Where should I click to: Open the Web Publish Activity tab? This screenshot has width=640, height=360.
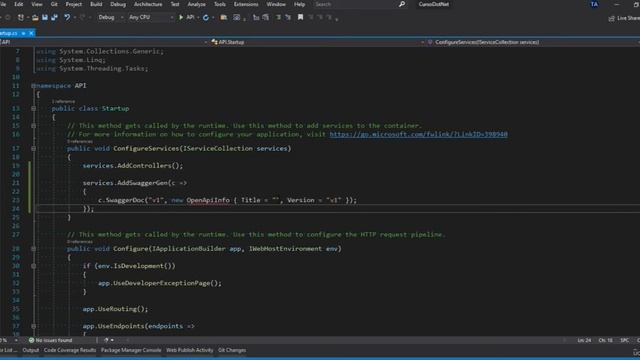tap(189, 350)
